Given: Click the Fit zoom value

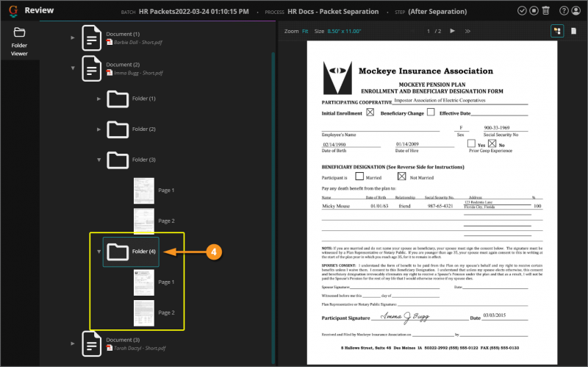Looking at the screenshot, I should pyautogui.click(x=305, y=31).
